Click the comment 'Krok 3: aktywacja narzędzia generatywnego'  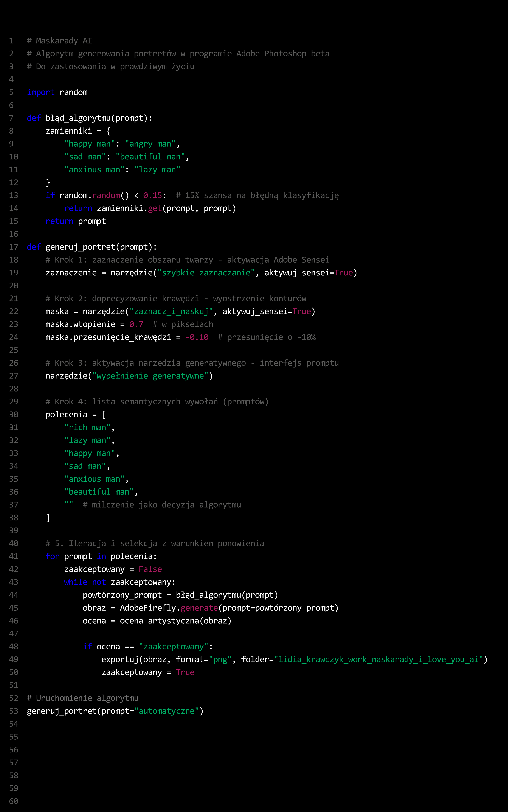150,363
